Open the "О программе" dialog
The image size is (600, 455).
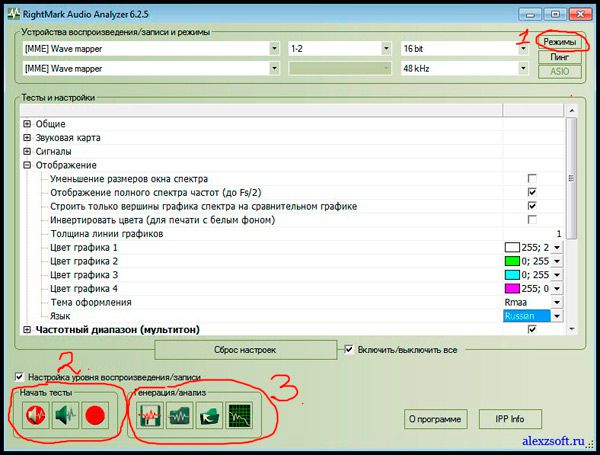coord(435,419)
